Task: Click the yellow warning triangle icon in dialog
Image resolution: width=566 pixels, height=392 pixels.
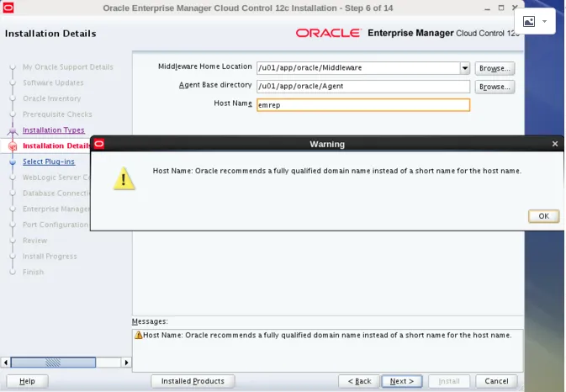Action: [124, 178]
